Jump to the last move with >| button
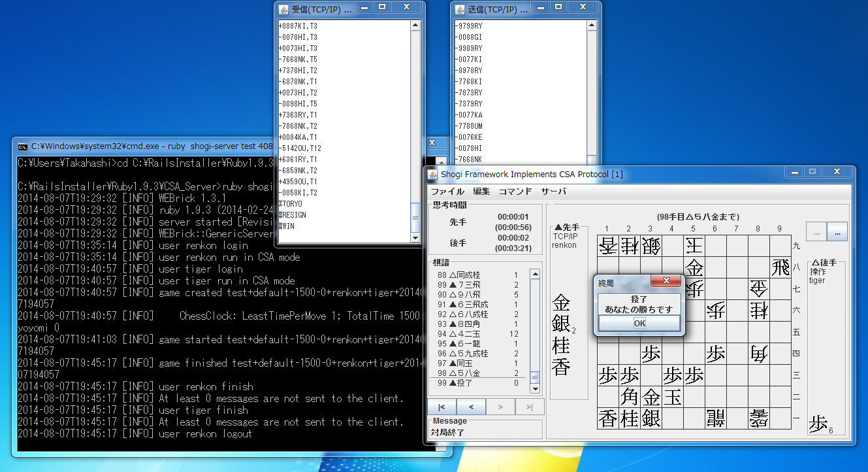 [528, 407]
